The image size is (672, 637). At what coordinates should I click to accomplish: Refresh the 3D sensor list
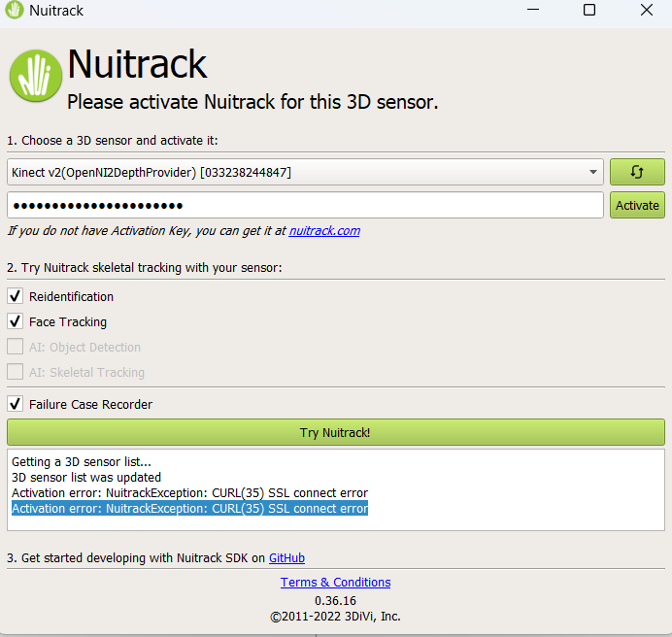[637, 172]
